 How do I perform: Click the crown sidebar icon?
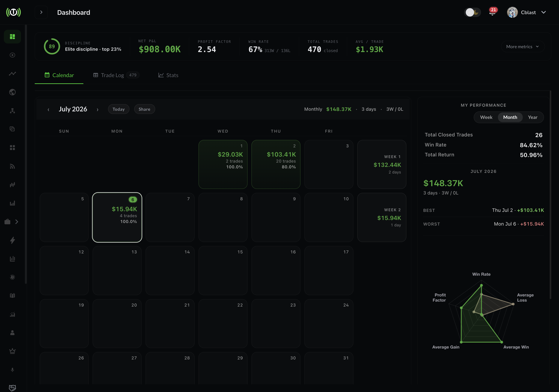click(12, 351)
